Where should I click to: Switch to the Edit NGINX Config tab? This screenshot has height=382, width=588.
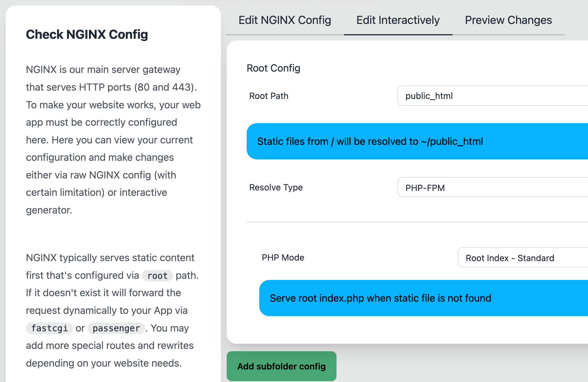point(285,20)
